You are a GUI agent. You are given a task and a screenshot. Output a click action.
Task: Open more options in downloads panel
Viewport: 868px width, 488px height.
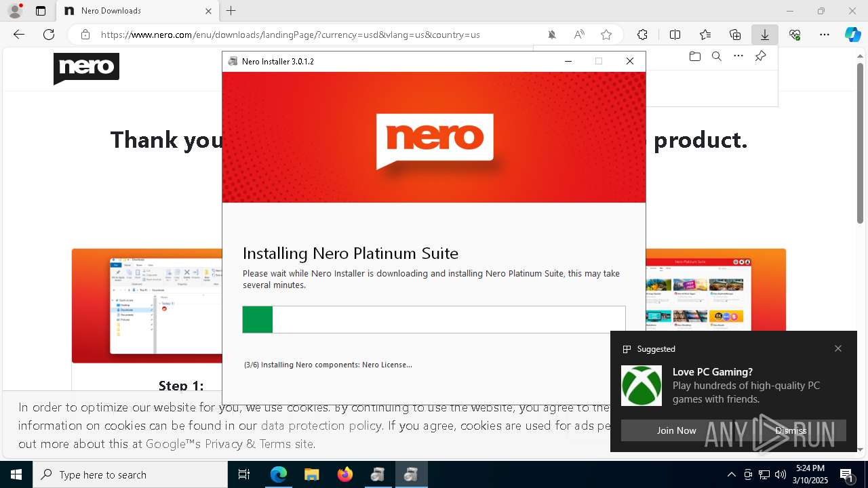[x=738, y=56]
